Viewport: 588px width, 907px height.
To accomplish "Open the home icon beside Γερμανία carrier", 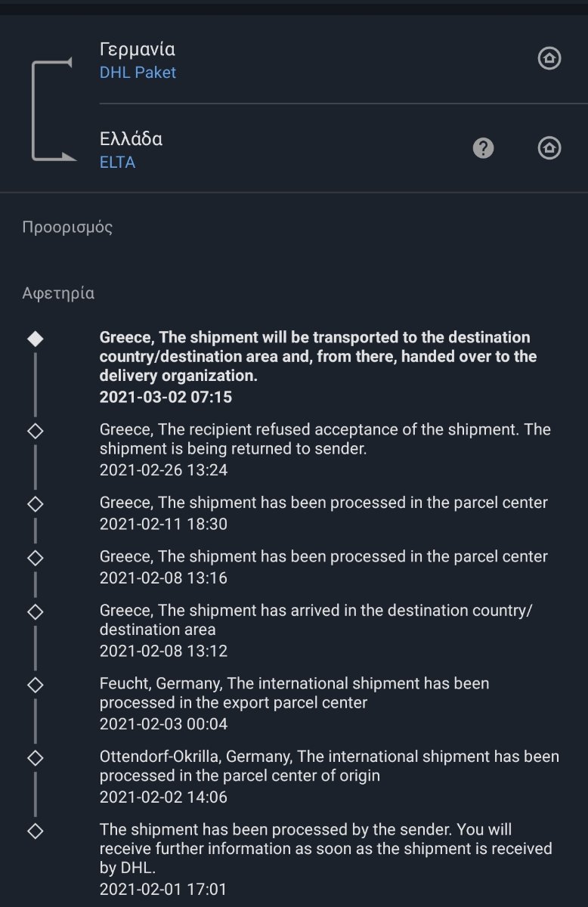I will [549, 58].
